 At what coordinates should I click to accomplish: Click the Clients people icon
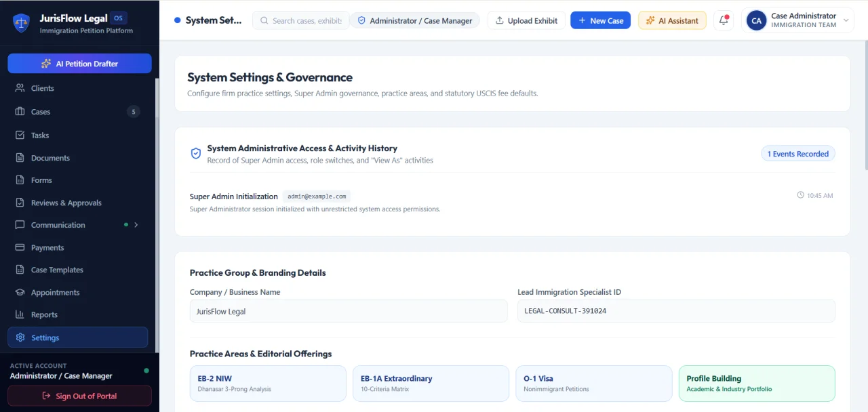click(x=20, y=88)
